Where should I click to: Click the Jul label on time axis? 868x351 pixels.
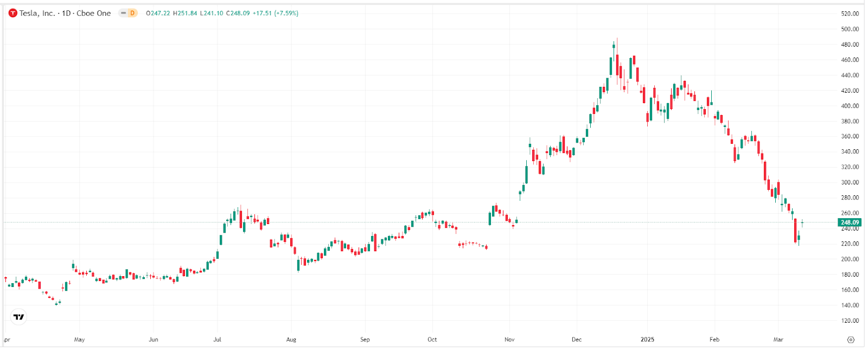coord(217,340)
